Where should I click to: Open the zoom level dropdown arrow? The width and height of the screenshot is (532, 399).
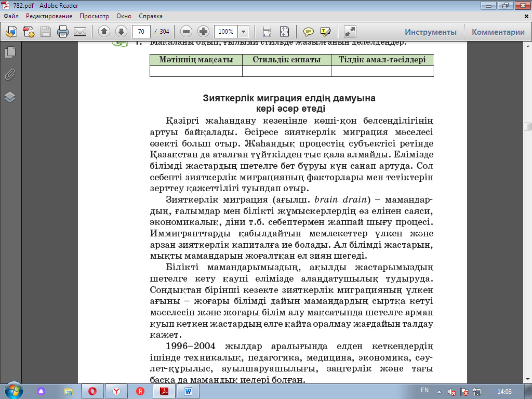[x=243, y=32]
